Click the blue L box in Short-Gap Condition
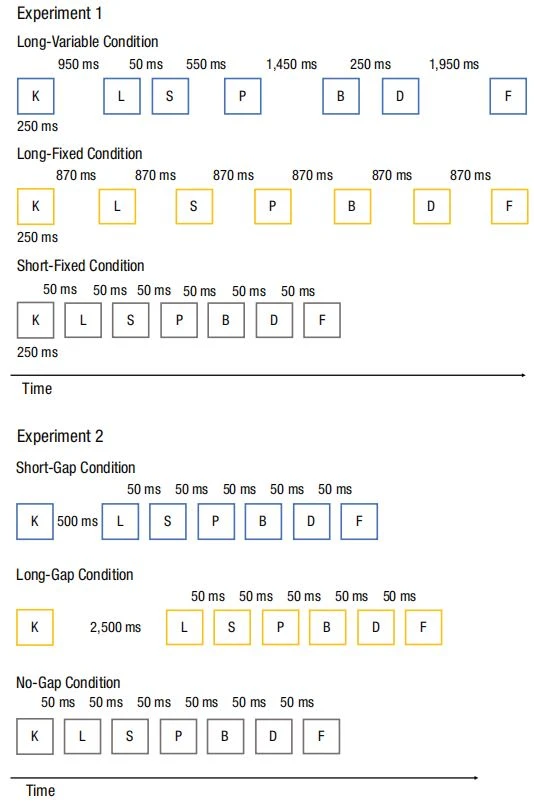534x805 pixels. pos(120,521)
